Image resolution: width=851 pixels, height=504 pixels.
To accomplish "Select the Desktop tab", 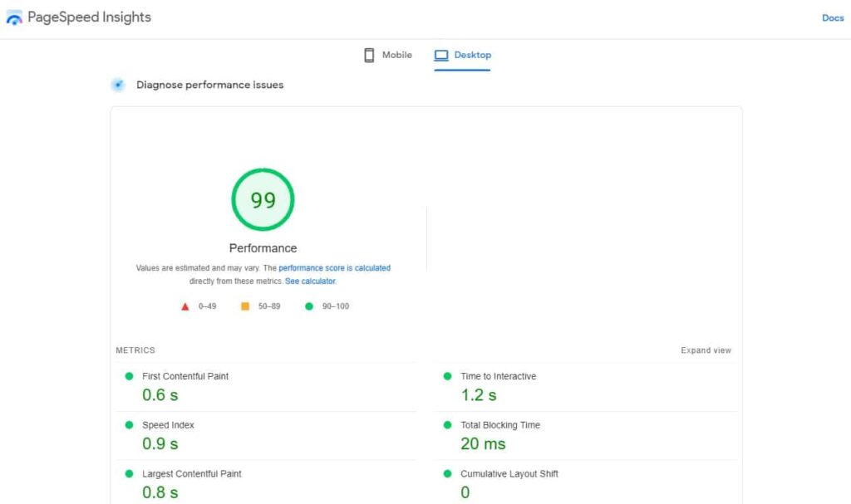I will pyautogui.click(x=462, y=55).
